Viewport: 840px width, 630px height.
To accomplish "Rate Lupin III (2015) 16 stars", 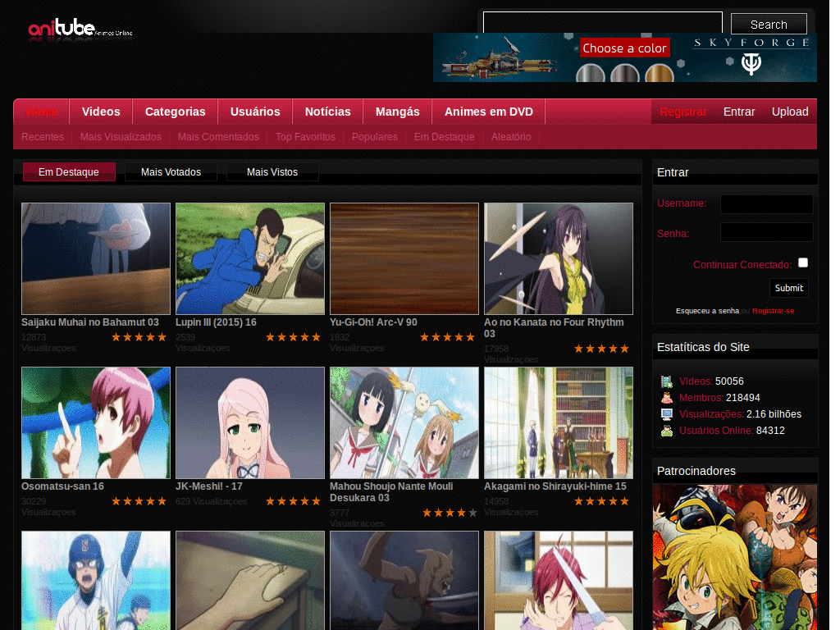I will 293,337.
